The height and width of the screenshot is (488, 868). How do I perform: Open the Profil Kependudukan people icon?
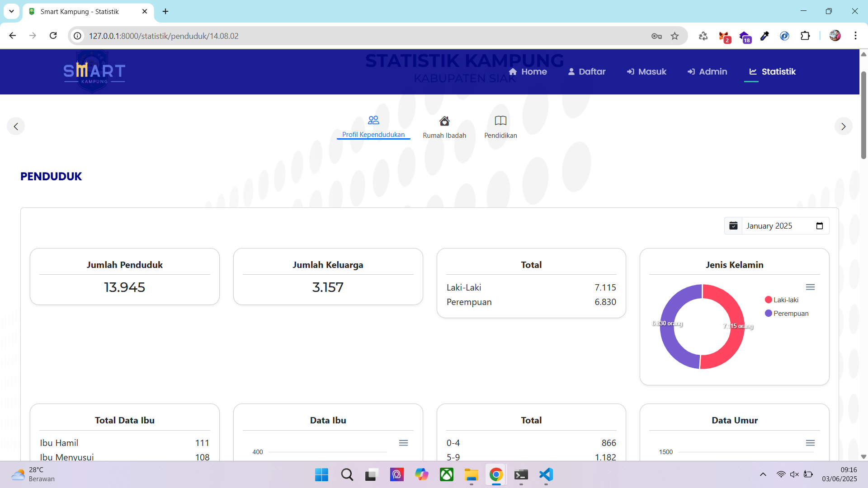point(373,120)
